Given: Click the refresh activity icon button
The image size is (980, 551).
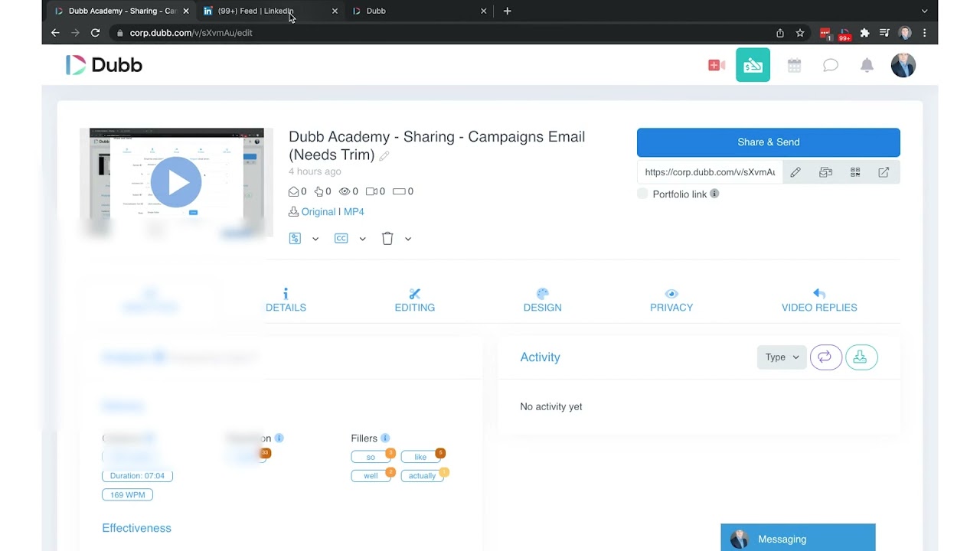Looking at the screenshot, I should point(825,357).
